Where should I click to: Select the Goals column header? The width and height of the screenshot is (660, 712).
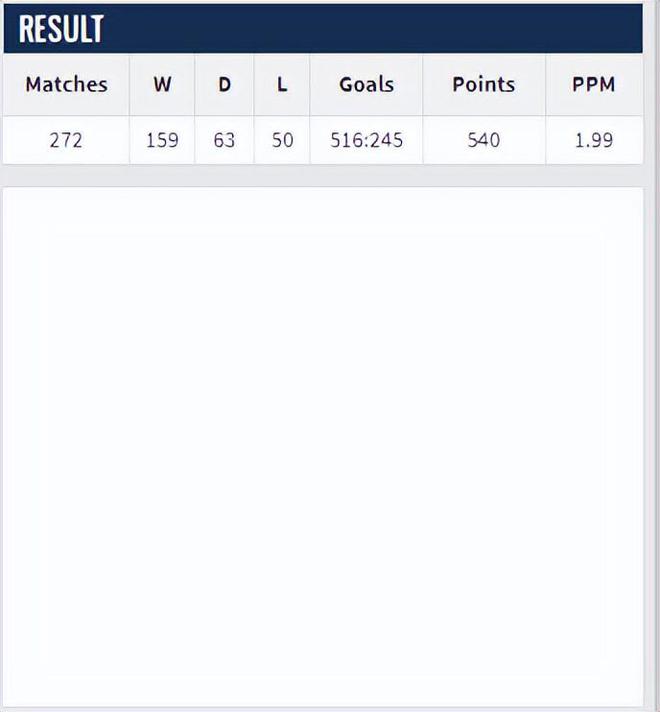pos(367,84)
